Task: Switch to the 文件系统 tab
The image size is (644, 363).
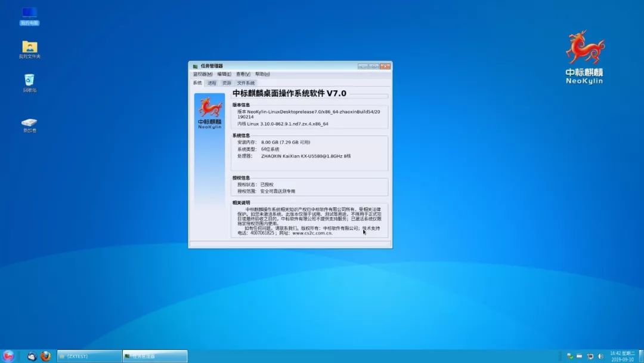Action: [x=246, y=83]
